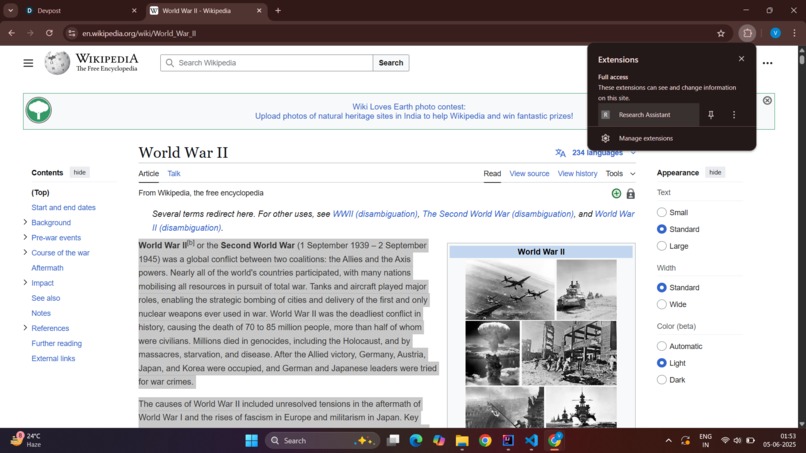Click the Extensions puzzle icon in the toolbar
The image size is (806, 453).
pyautogui.click(x=747, y=33)
